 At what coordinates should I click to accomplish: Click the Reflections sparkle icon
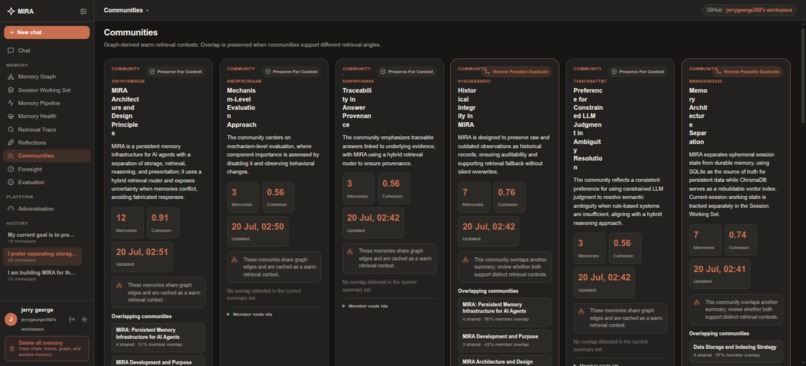[x=11, y=142]
